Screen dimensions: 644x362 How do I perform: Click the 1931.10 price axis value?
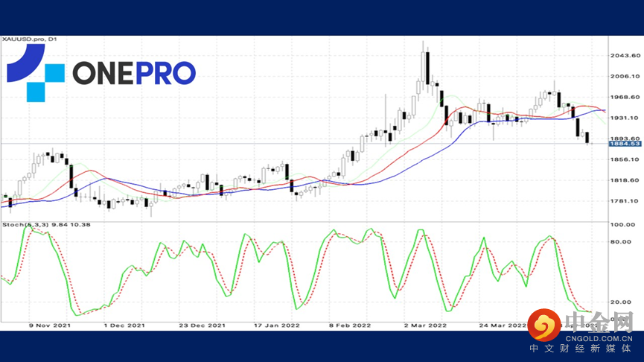click(625, 118)
